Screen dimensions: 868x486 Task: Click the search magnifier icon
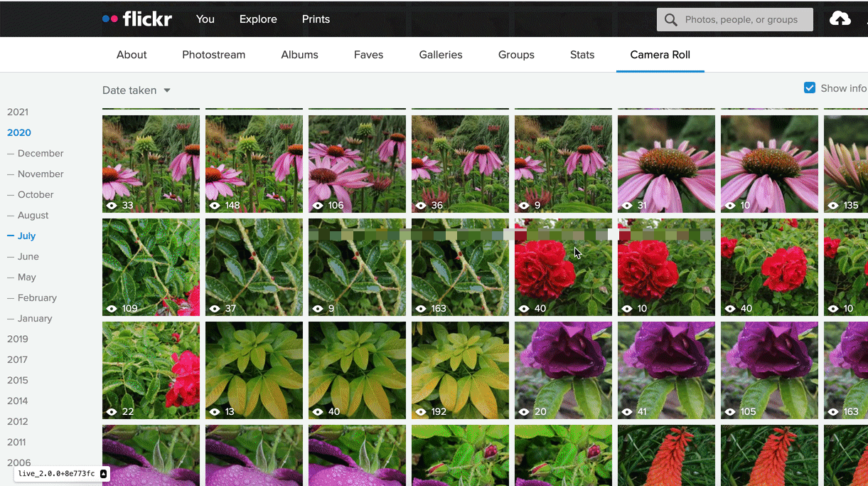[x=670, y=20]
